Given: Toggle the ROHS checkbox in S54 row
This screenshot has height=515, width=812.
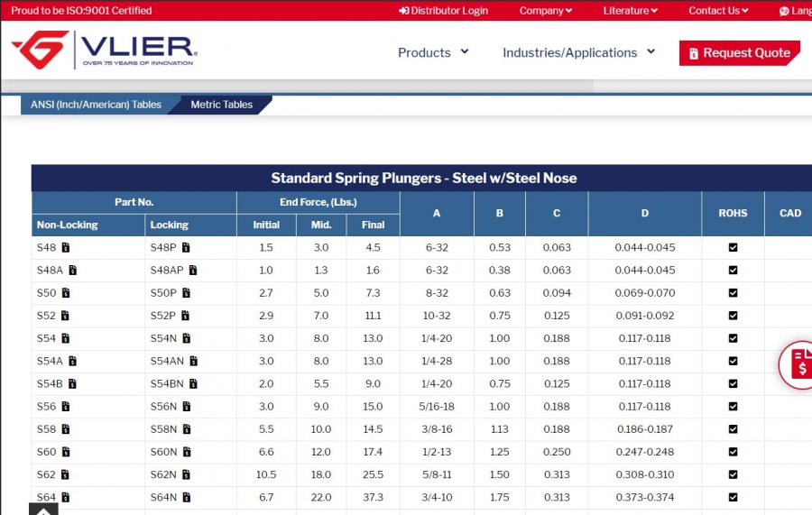Looking at the screenshot, I should (x=733, y=338).
